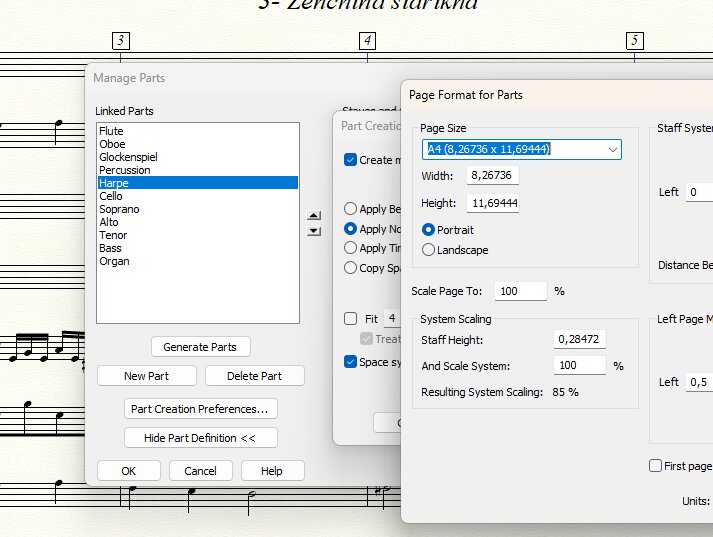Click the Generate Parts button
713x537 pixels.
coord(200,347)
